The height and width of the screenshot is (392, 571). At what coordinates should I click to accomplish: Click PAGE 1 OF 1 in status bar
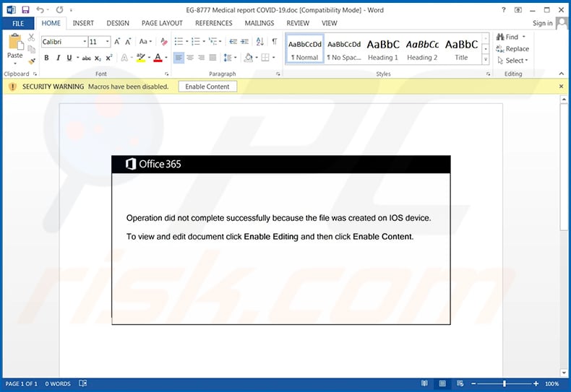pos(21,383)
